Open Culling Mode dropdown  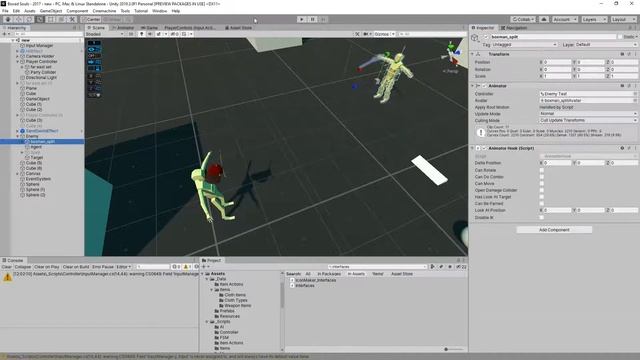588,120
